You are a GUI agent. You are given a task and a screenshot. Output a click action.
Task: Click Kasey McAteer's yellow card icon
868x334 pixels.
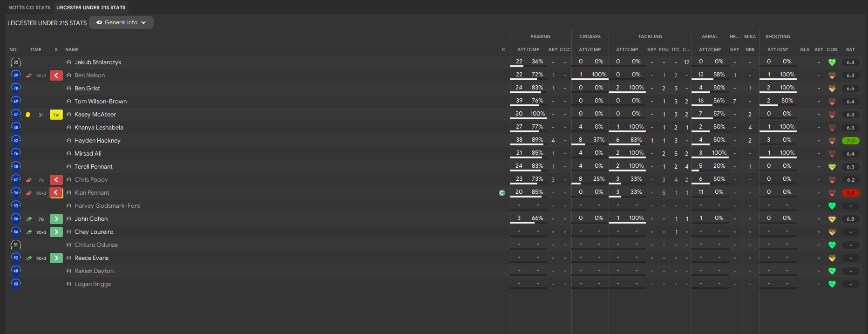point(28,115)
